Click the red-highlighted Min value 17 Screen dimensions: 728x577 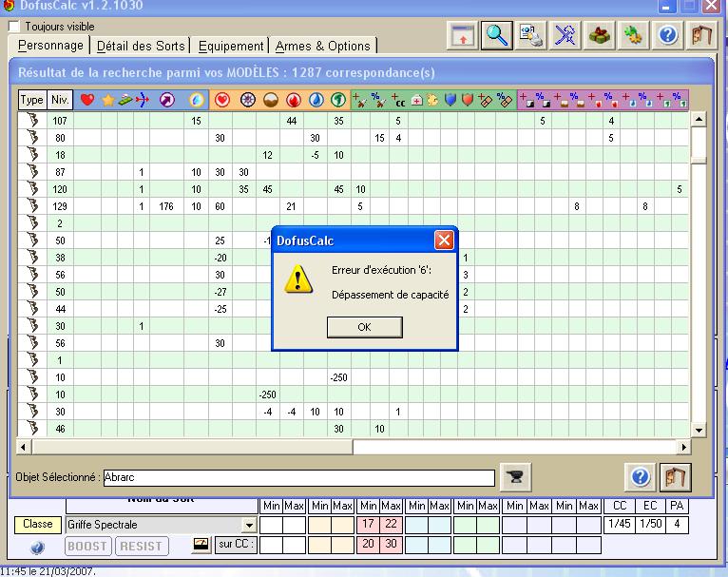368,524
